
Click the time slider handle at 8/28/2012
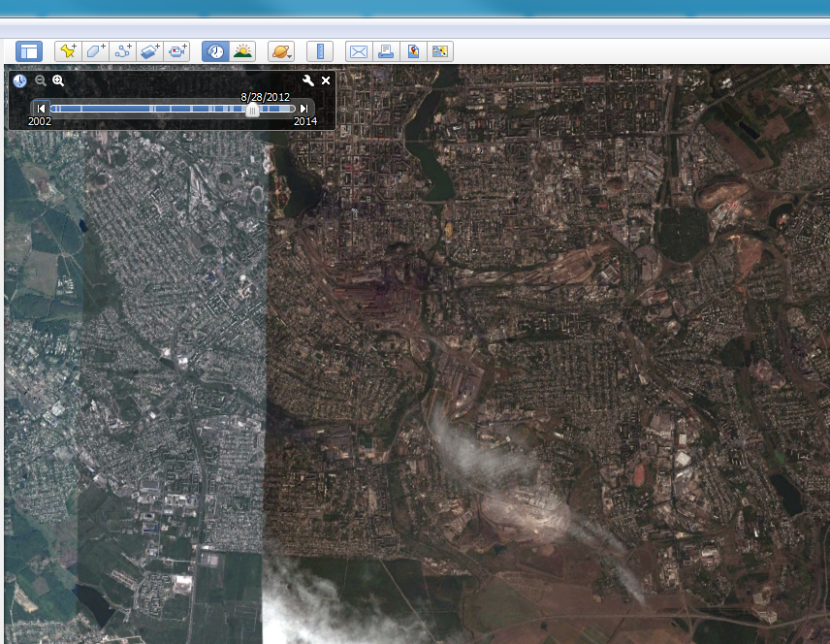pyautogui.click(x=252, y=110)
